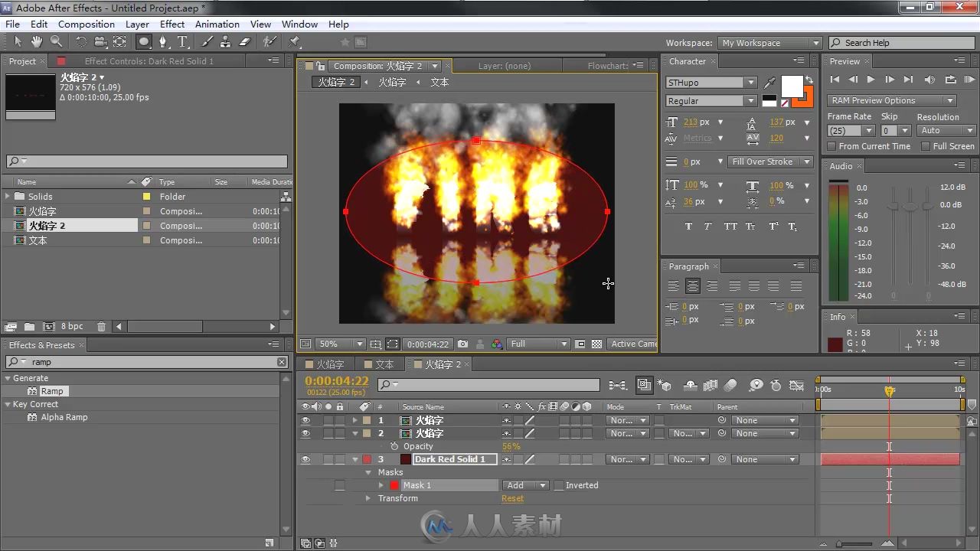Expand Mask 1 properties
Image resolution: width=980 pixels, height=551 pixels.
point(381,485)
